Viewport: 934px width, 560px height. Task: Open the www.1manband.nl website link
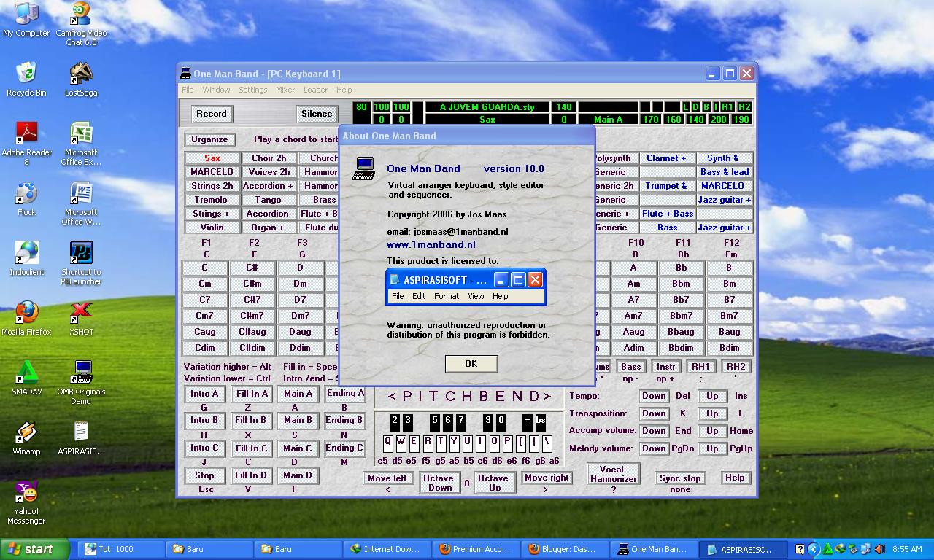click(431, 244)
